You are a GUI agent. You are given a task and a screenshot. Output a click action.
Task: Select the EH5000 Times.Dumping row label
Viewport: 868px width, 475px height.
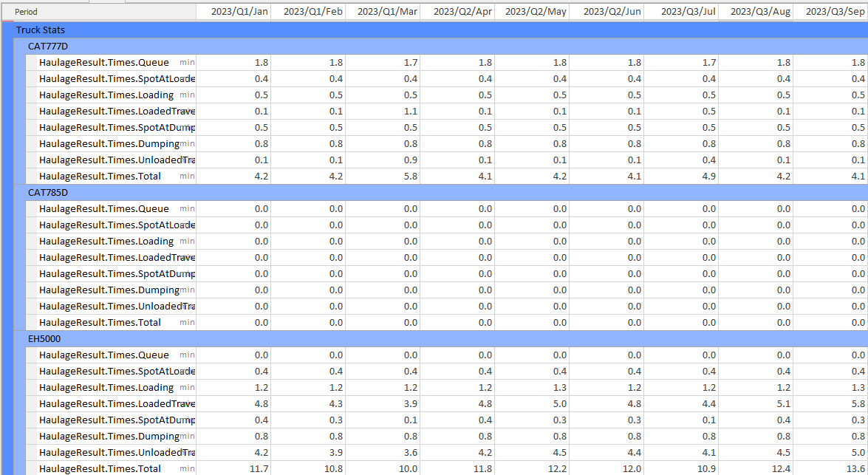109,437
